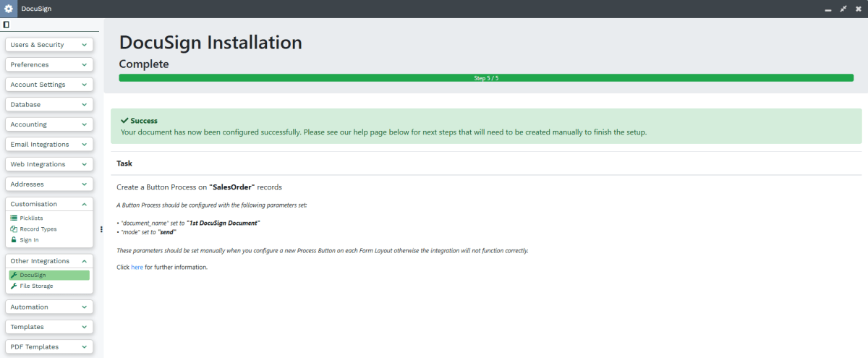The height and width of the screenshot is (358, 868).
Task: Click the File Storage wrench icon
Action: (14, 286)
